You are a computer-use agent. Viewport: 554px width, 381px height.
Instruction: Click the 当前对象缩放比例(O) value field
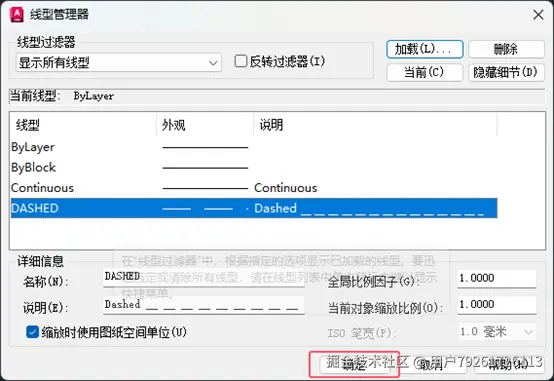click(x=496, y=305)
